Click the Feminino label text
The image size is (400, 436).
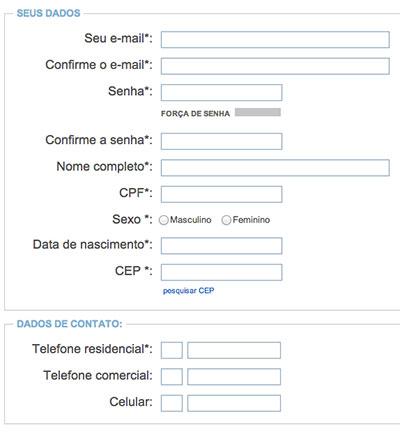point(251,220)
